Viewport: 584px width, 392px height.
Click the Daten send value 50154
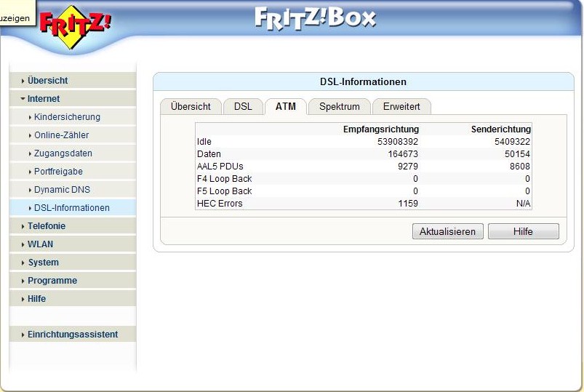517,154
